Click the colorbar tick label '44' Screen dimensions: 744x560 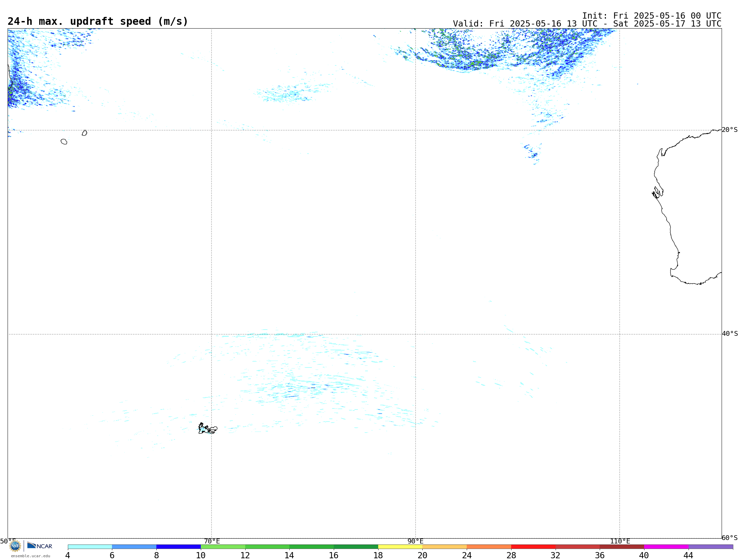(688, 556)
